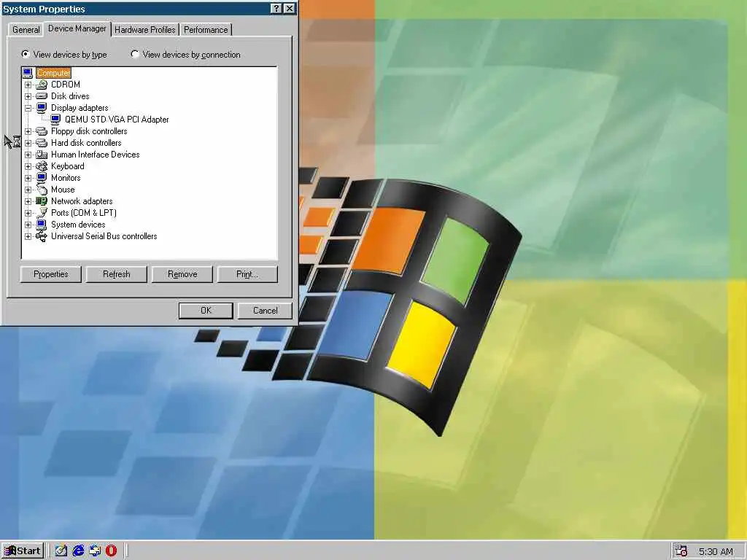Close the System Properties dialog
Image resolution: width=747 pixels, height=560 pixels.
click(289, 9)
